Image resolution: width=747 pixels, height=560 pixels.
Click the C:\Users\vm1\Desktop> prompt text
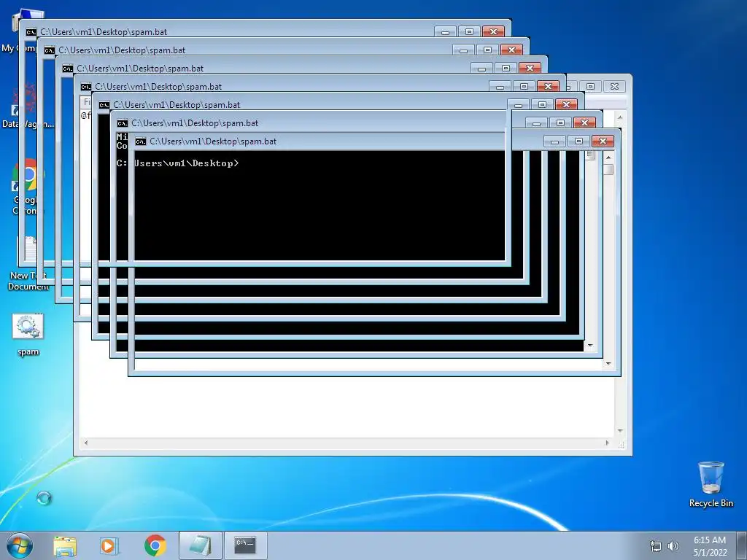(x=178, y=163)
